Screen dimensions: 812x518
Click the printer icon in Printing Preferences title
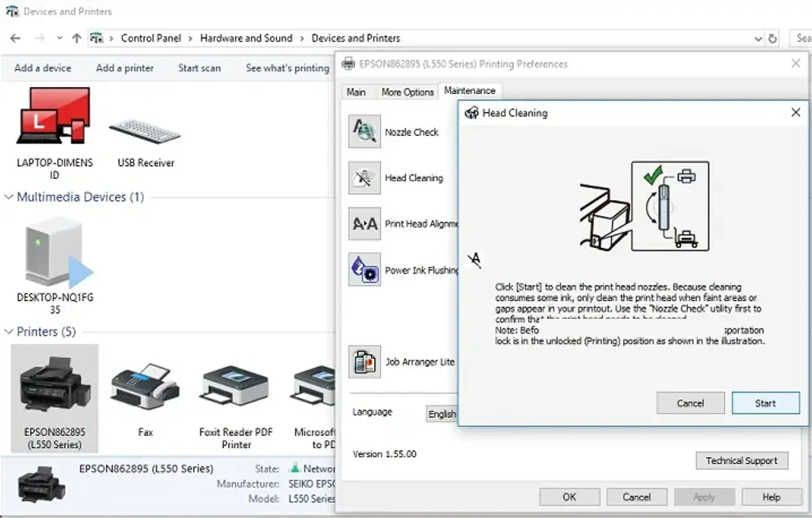click(349, 64)
